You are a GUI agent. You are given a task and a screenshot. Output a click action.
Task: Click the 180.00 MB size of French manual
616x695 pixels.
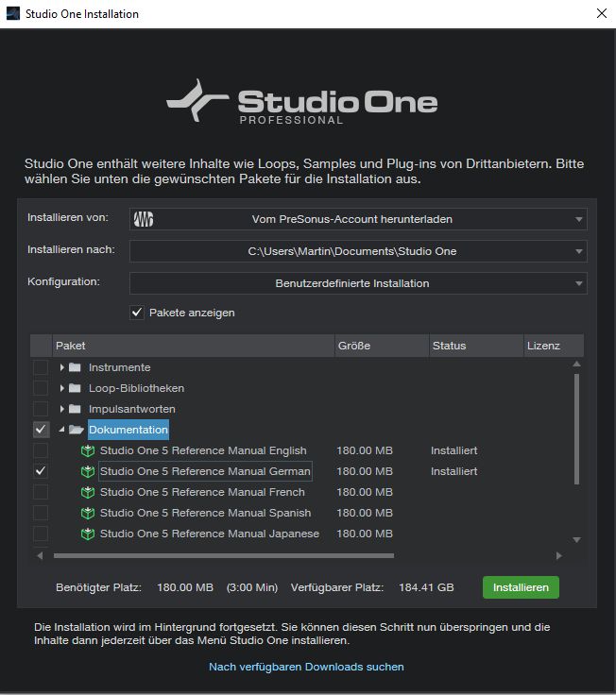365,492
